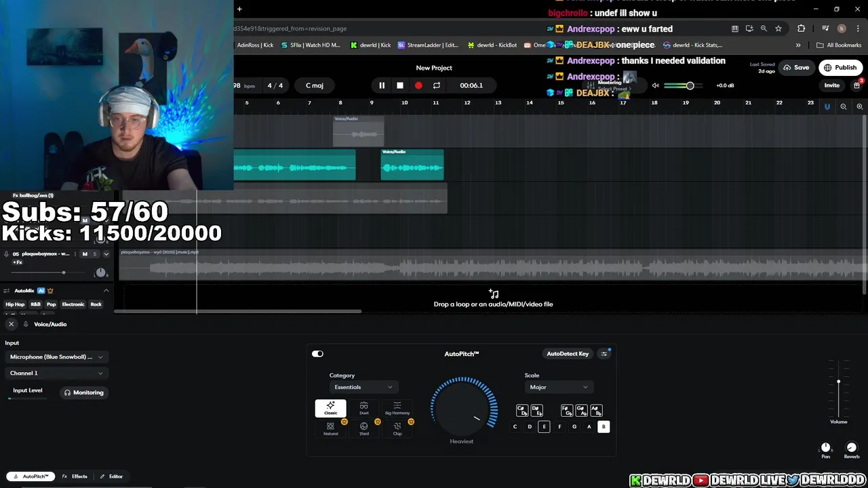Open the Microphone (Blue Snowball) input dropdown
Viewport: 868px width, 488px height.
pos(56,357)
